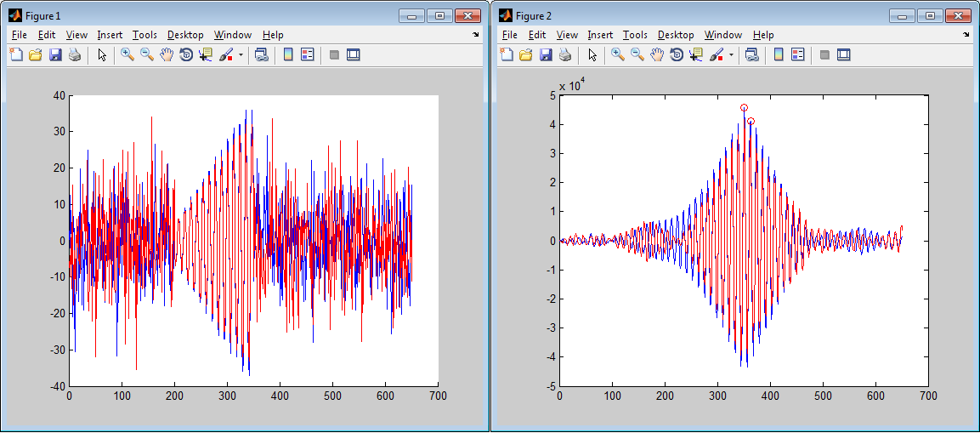
Task: Select Rotate 3D tool in Figure 2
Action: (677, 54)
